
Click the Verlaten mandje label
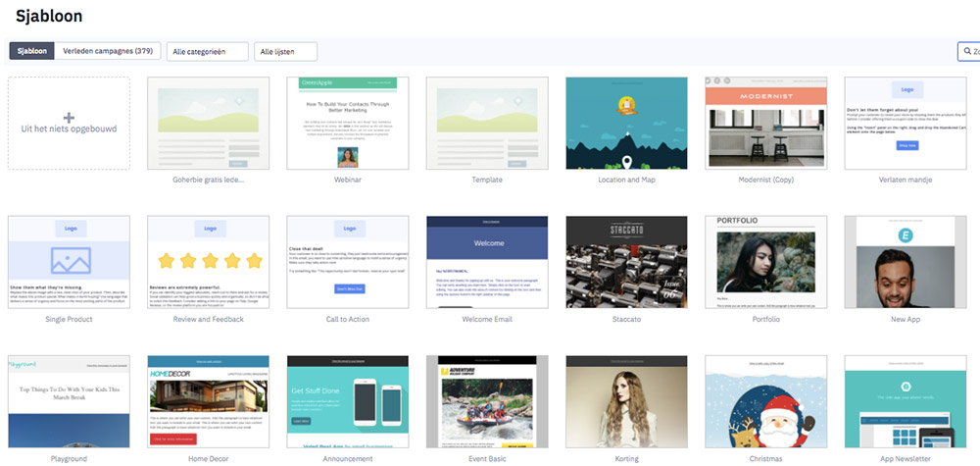[x=906, y=181]
